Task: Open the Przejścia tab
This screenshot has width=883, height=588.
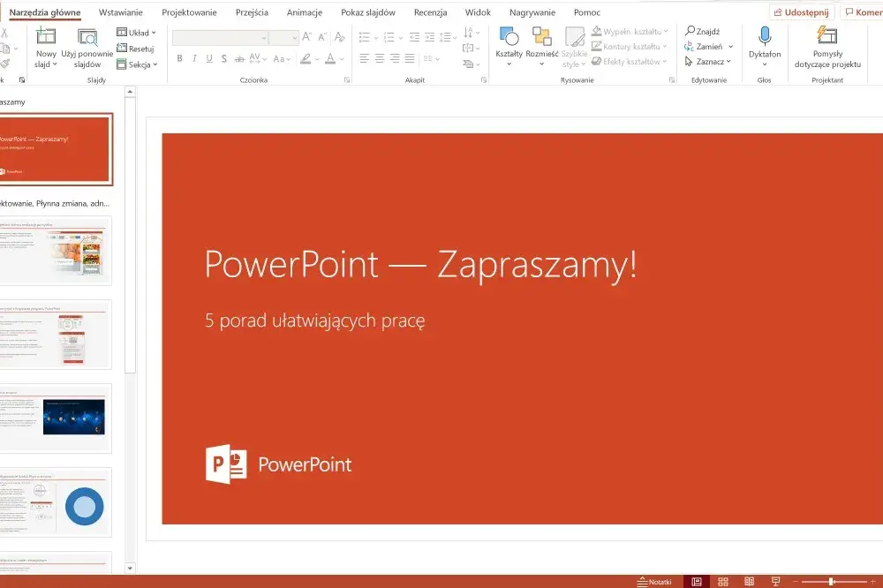Action: pyautogui.click(x=252, y=12)
